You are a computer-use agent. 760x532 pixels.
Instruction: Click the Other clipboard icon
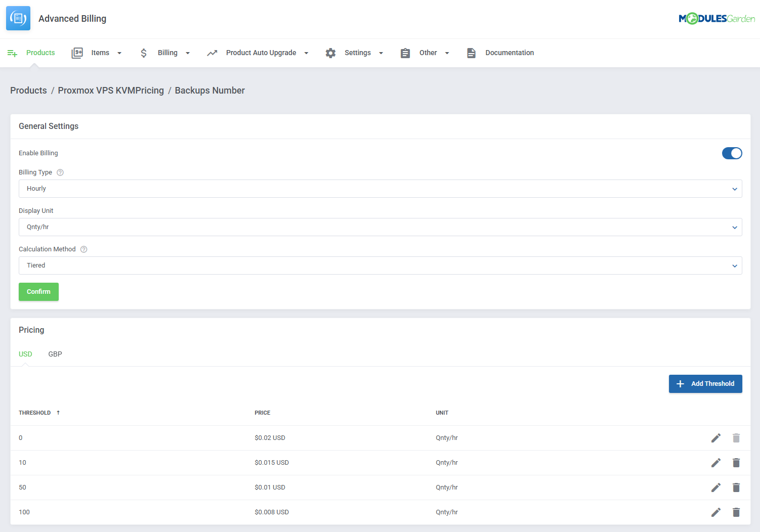point(405,53)
